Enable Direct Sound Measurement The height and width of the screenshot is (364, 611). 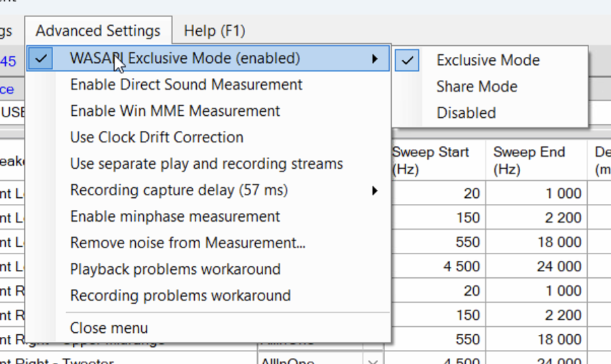pyautogui.click(x=186, y=85)
